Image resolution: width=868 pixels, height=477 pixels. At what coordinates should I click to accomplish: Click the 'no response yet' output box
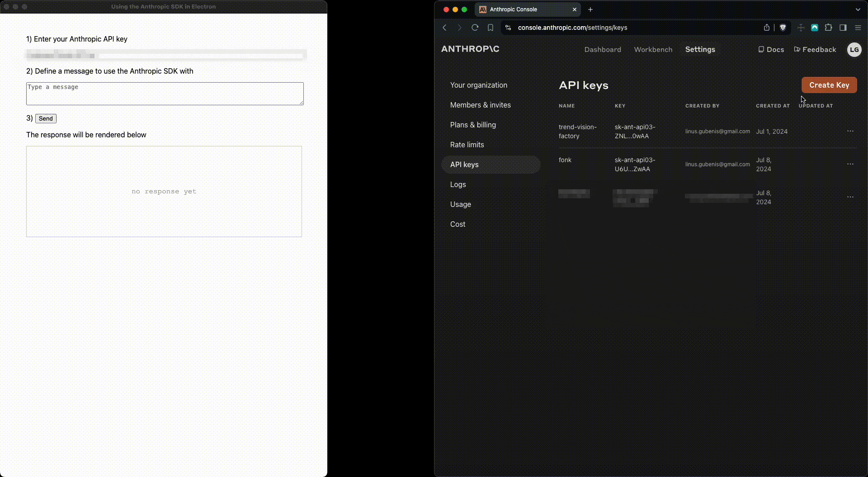tap(164, 192)
